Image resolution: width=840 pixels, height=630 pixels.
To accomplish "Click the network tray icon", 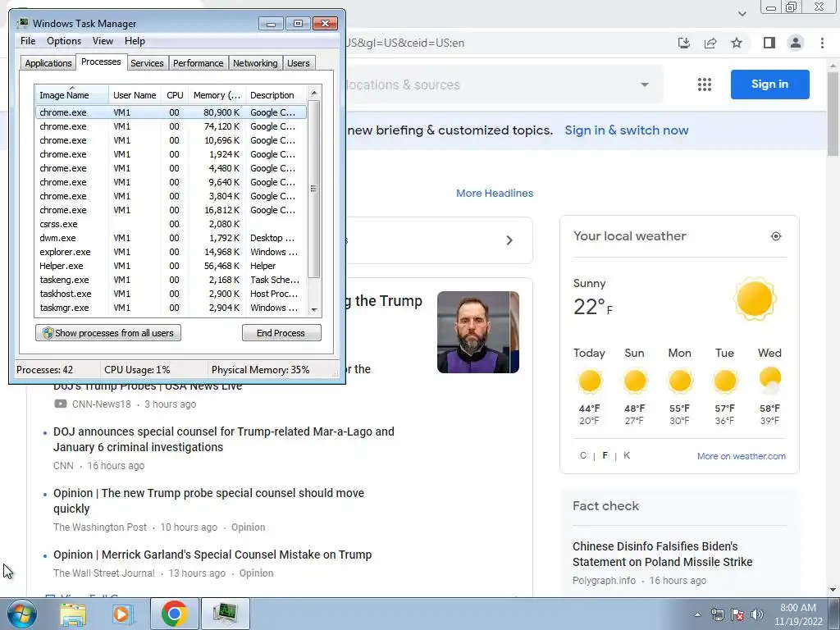I will [x=717, y=614].
